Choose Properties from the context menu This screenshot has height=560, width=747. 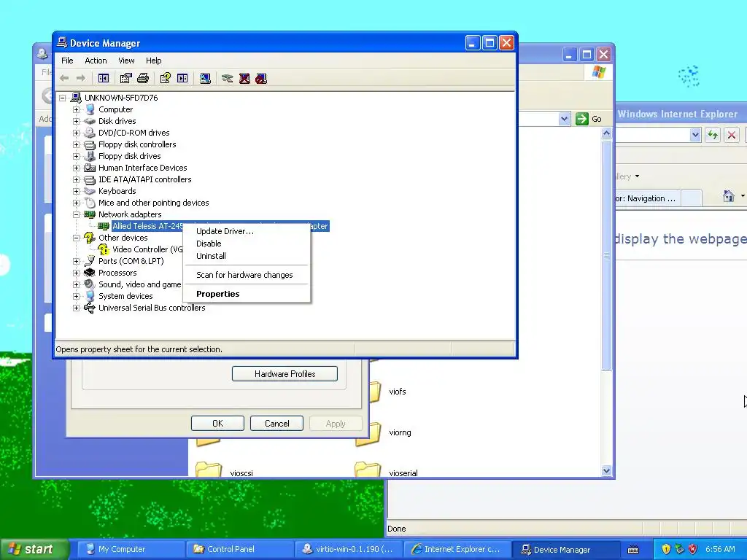coord(247,294)
